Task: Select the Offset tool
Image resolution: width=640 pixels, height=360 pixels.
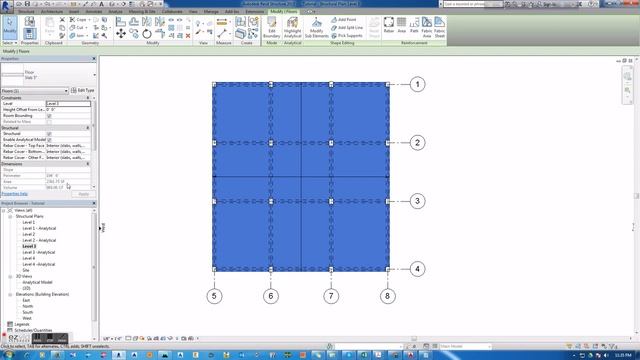Action: tap(134, 21)
